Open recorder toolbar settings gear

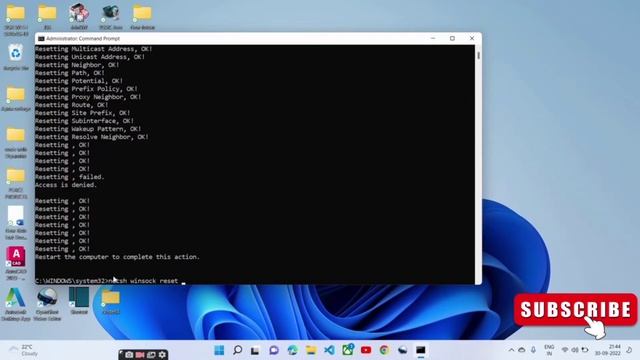pyautogui.click(x=162, y=355)
